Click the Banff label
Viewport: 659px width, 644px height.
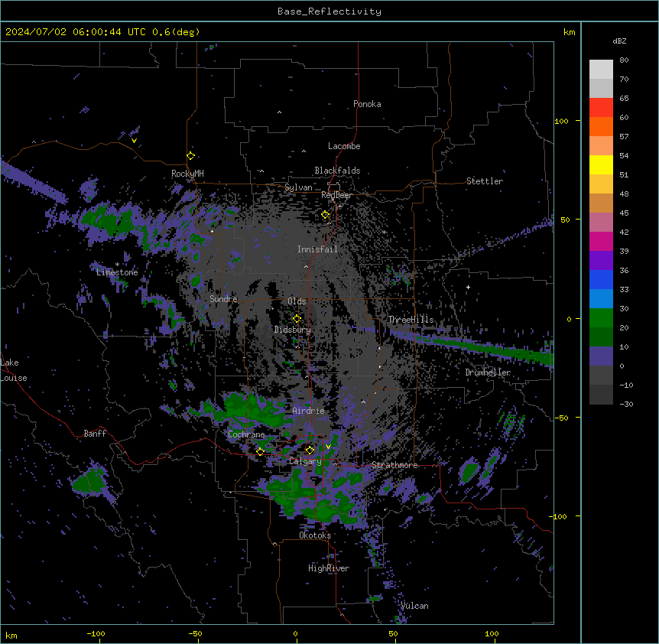tap(95, 434)
